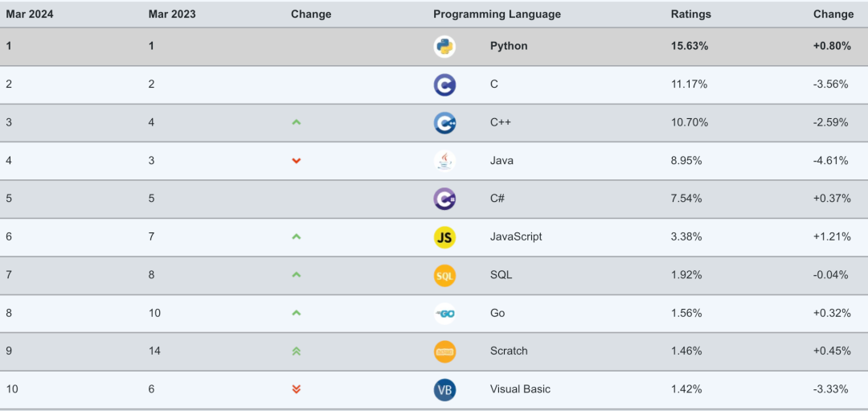Click double green up arrow in Scratch row
This screenshot has height=411, width=868.
click(x=296, y=351)
